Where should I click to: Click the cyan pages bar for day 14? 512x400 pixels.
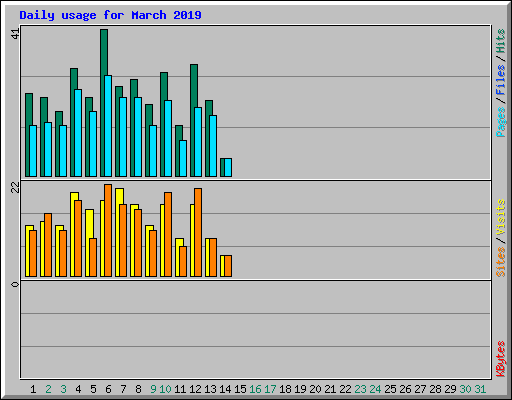pos(228,167)
